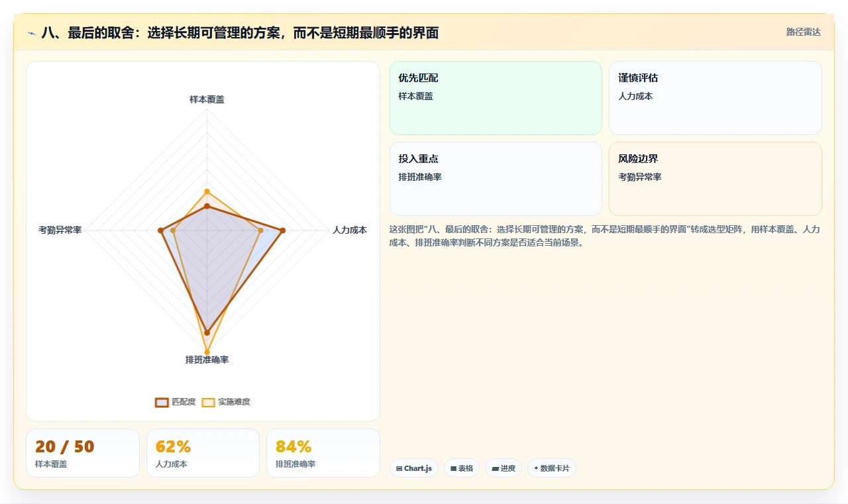Click the 排班准确率 axis label on the radar chart
The height and width of the screenshot is (504, 848).
pos(207,360)
